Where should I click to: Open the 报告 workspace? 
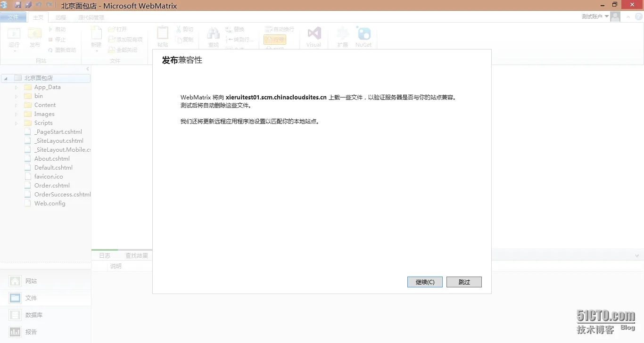(x=45, y=332)
